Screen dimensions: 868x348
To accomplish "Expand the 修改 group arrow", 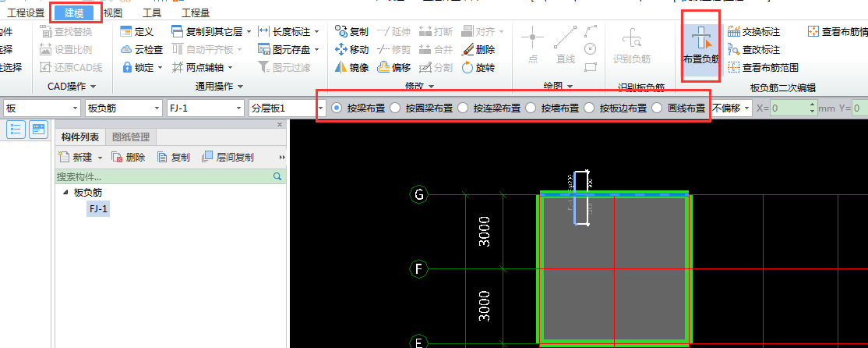I will [x=431, y=87].
